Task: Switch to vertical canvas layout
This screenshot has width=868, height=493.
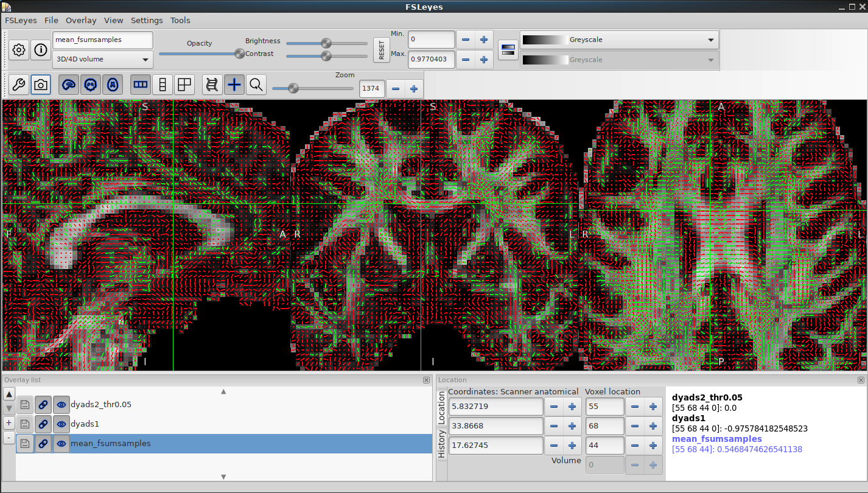Action: [163, 85]
